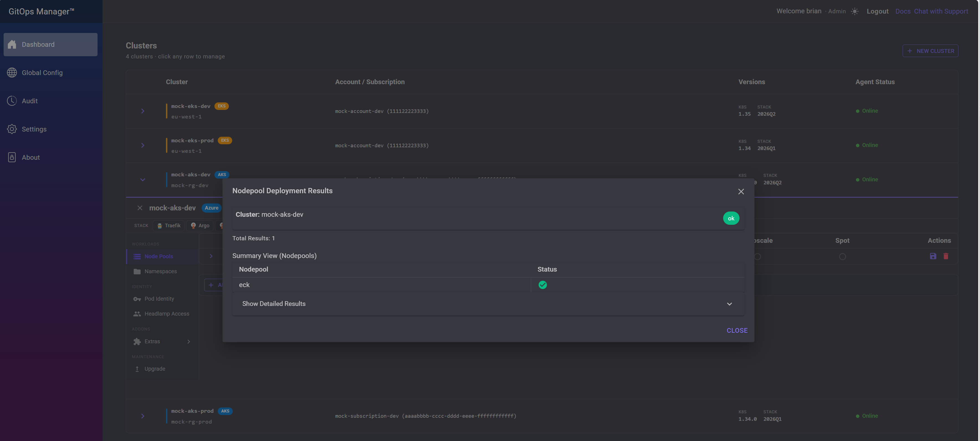Open Audit page

(x=50, y=101)
